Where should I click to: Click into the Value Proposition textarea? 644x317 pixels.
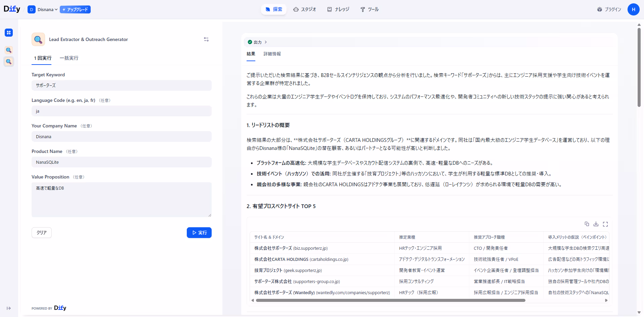click(122, 200)
